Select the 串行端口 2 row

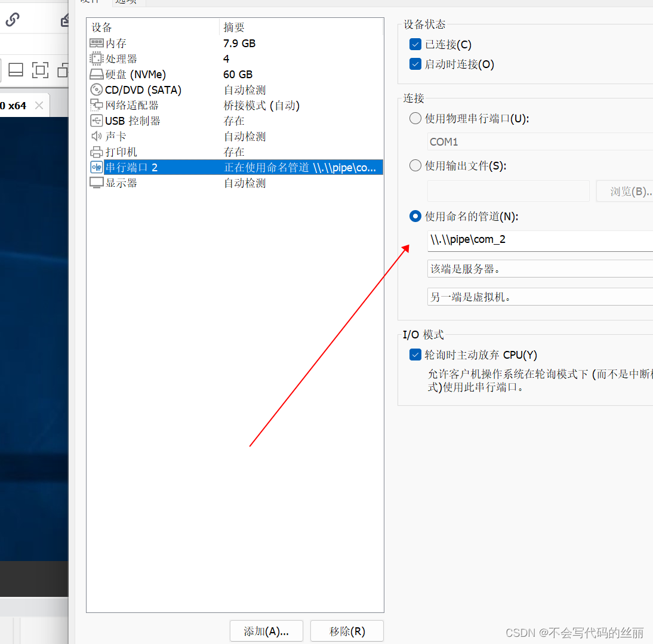[236, 167]
